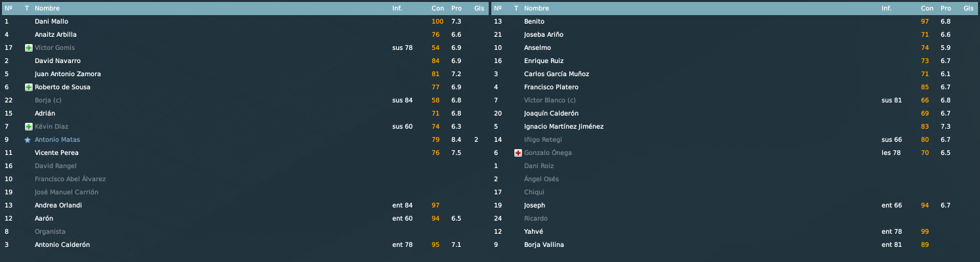The width and height of the screenshot is (980, 262).
Task: Click the red injury icon beside Gonzalo Ónega
Action: pyautogui.click(x=518, y=153)
